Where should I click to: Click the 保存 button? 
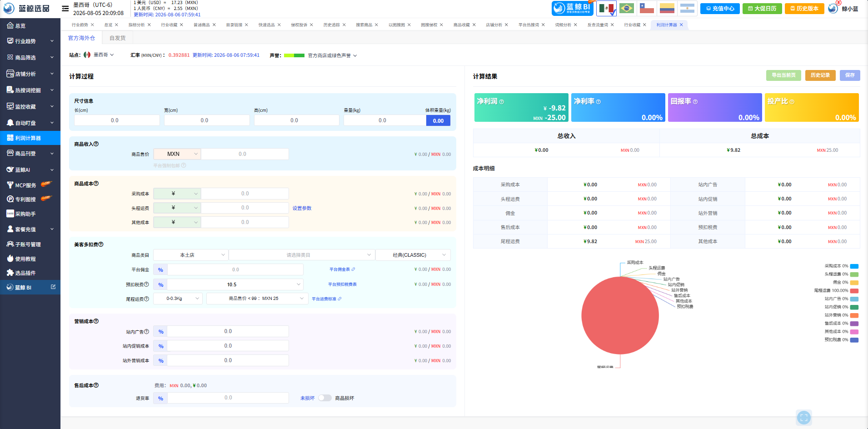[x=850, y=75]
